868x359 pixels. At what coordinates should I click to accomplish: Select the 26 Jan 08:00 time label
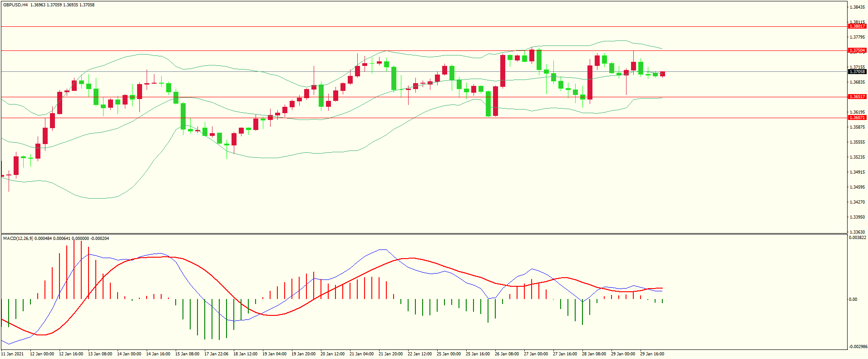click(507, 354)
